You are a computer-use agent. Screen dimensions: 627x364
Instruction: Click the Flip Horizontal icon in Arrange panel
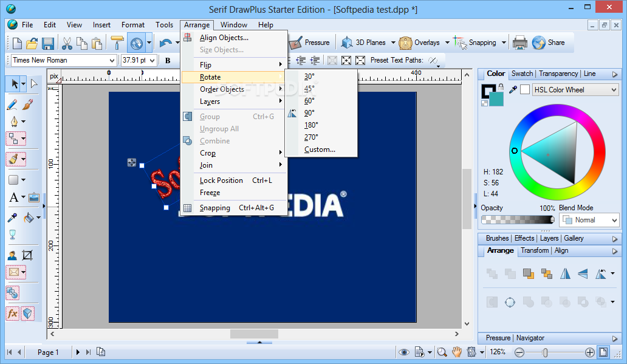click(x=565, y=273)
